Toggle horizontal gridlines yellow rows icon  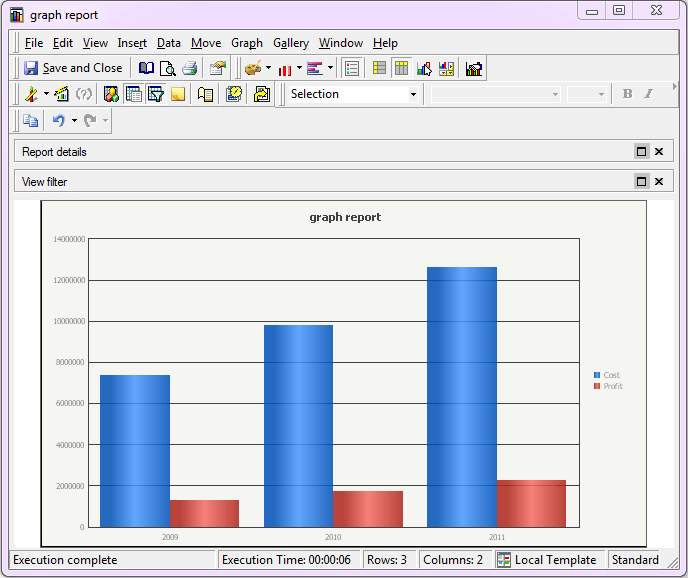(379, 68)
